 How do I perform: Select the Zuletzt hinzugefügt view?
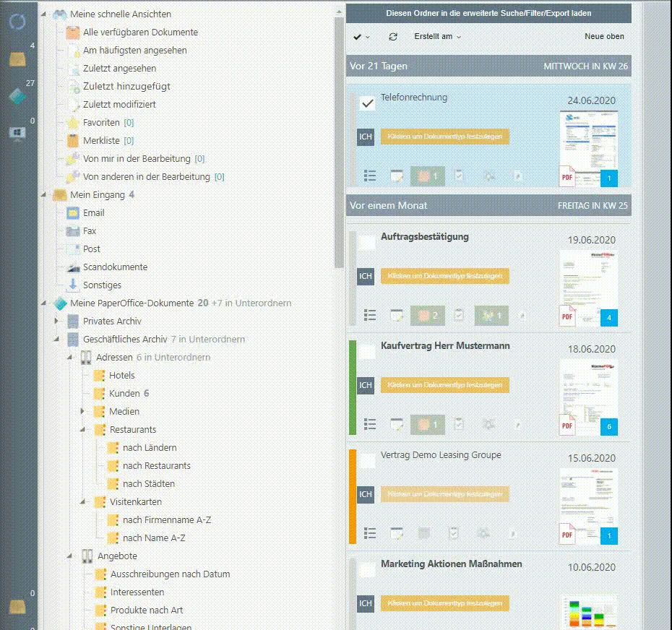click(x=126, y=87)
